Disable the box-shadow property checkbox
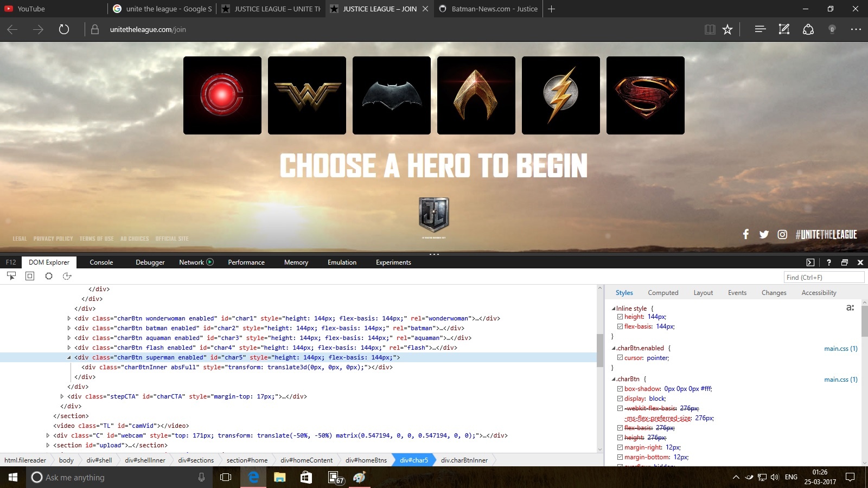 pos(620,389)
